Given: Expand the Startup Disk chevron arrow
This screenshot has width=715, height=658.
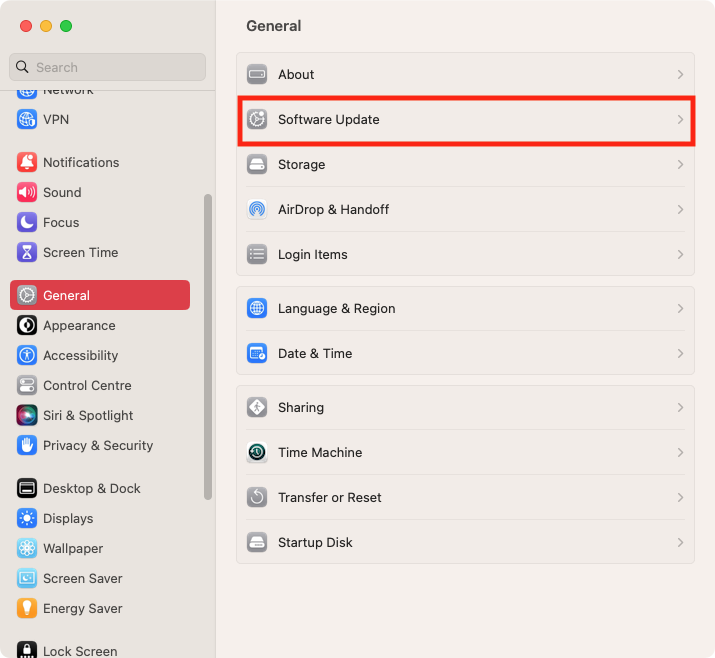Looking at the screenshot, I should pos(680,543).
